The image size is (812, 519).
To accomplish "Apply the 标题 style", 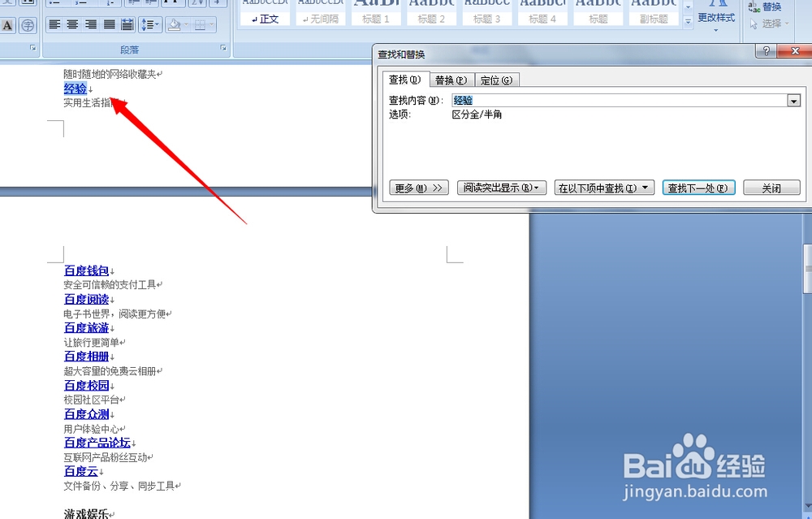I will [598, 12].
